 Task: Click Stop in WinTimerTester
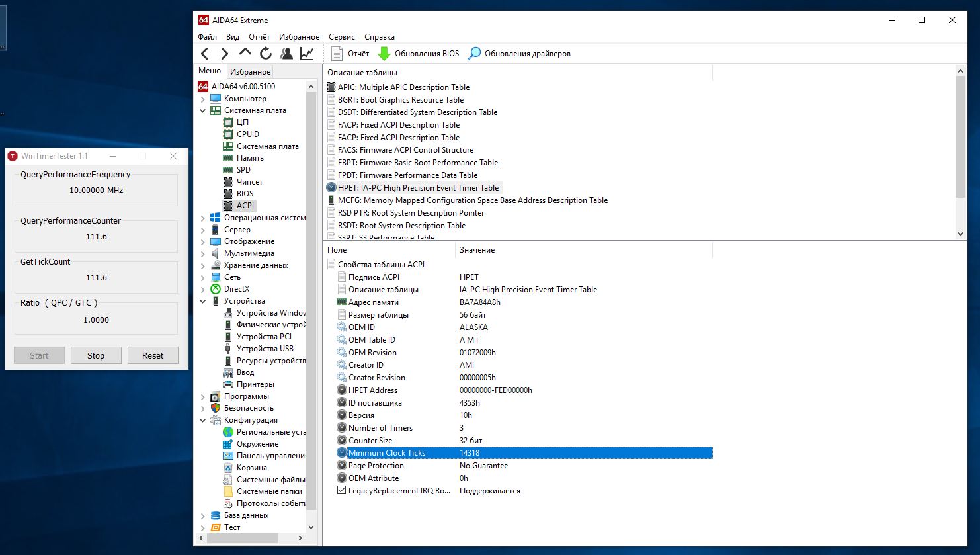pyautogui.click(x=96, y=355)
